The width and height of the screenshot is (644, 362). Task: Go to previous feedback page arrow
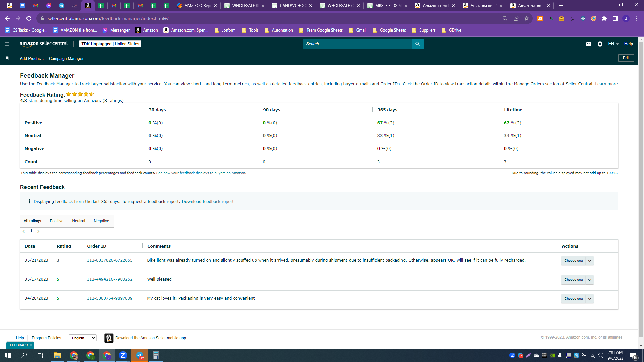pyautogui.click(x=24, y=231)
